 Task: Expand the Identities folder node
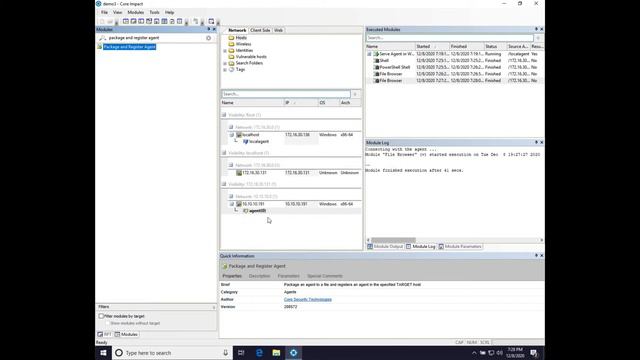(x=225, y=51)
